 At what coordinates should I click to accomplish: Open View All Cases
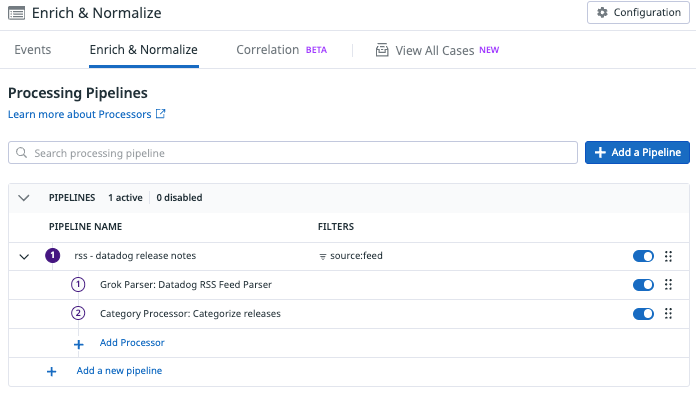point(437,50)
